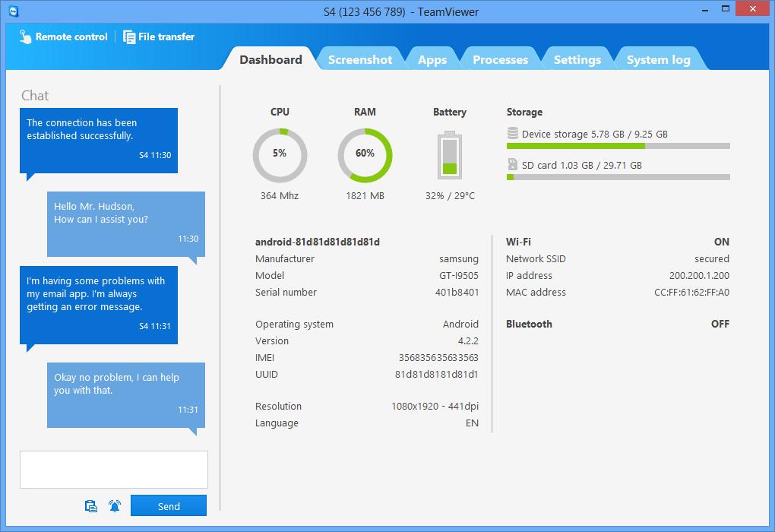
Task: Click the Remote control hand icon
Action: [x=25, y=36]
